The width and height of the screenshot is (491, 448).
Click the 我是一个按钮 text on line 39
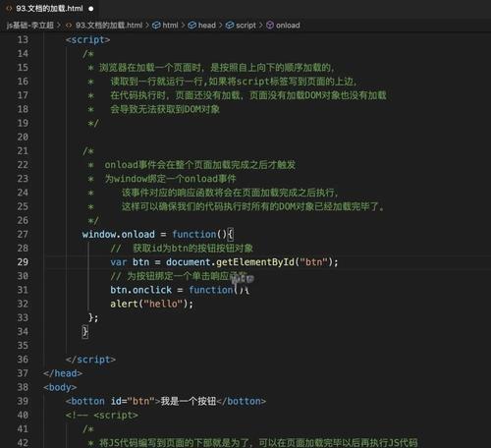pyautogui.click(x=189, y=401)
